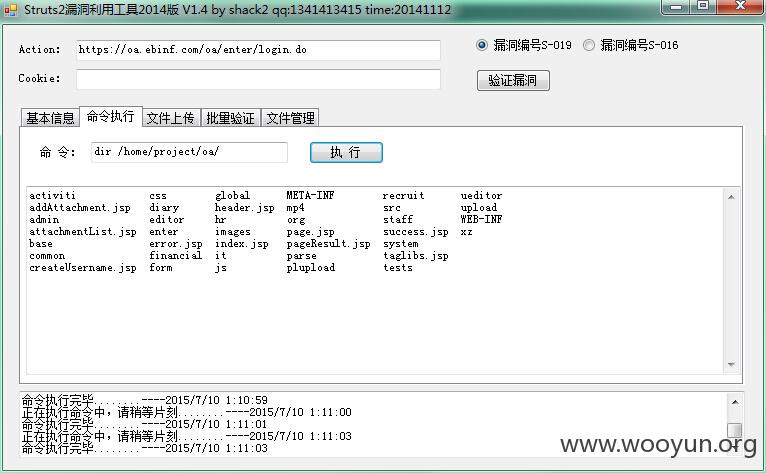Click the Struts2 app icon in title bar
This screenshot has height=473, width=766.
(x=10, y=10)
